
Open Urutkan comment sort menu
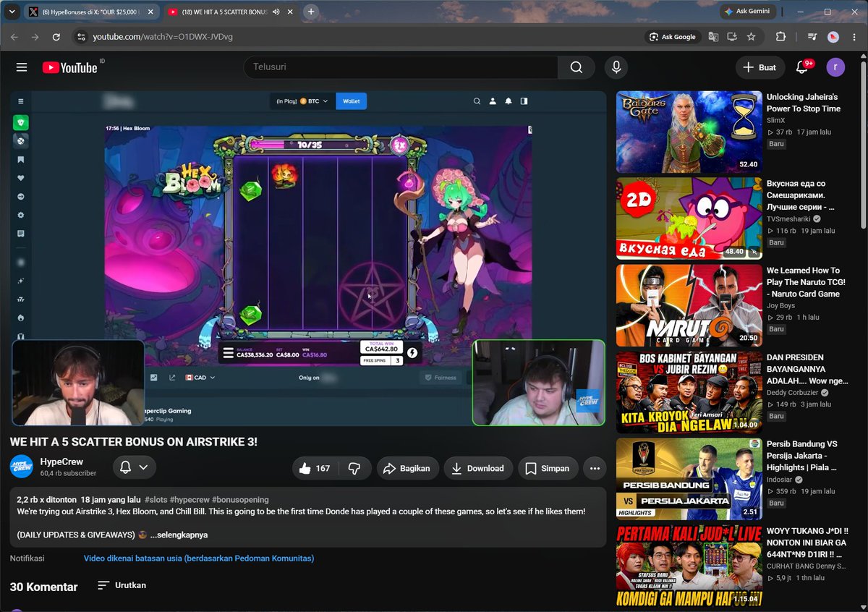point(122,585)
